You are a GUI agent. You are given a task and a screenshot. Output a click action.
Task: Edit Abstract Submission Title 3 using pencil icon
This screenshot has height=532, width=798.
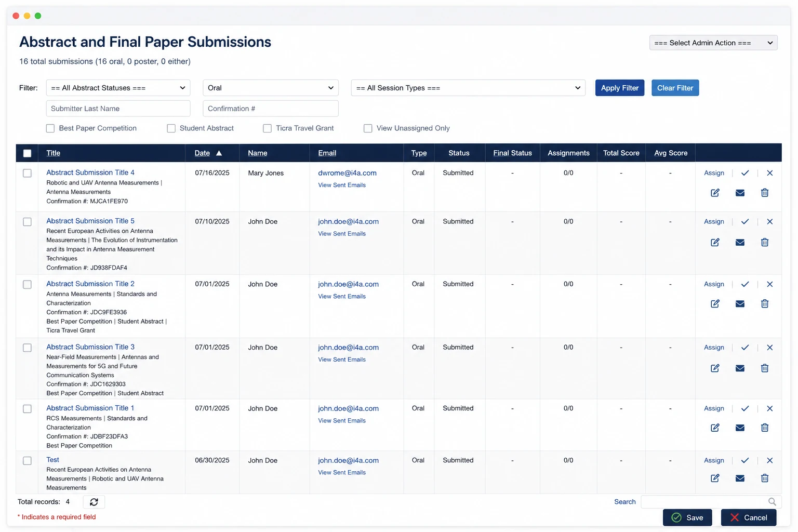point(715,368)
